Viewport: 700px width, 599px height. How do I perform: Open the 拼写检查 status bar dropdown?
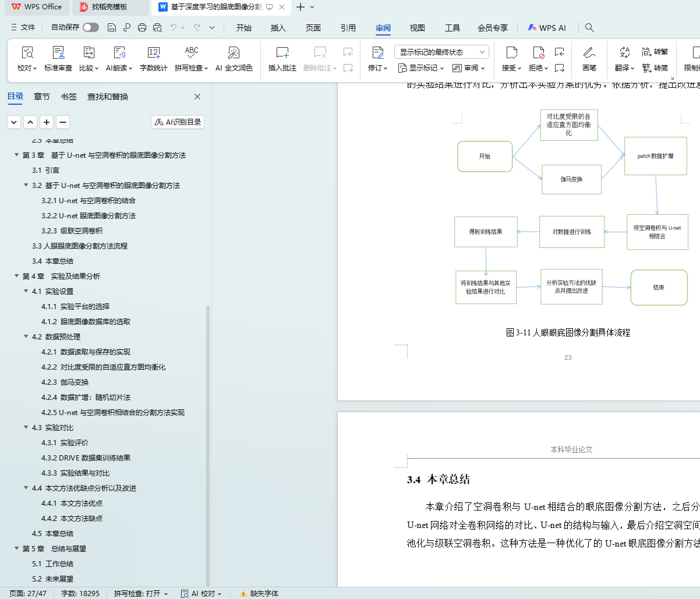pyautogui.click(x=140, y=594)
